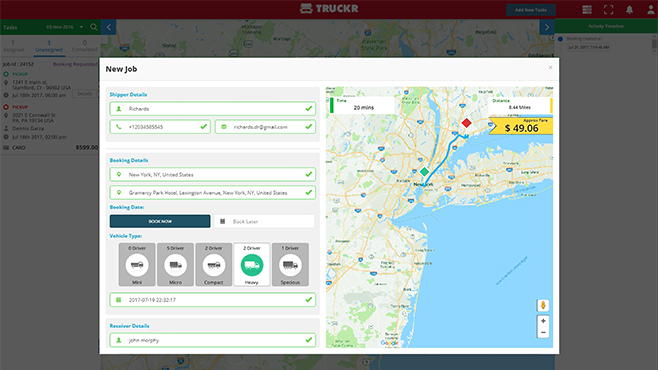This screenshot has width=658, height=370.
Task: Edit the shipper email field
Action: click(x=265, y=127)
